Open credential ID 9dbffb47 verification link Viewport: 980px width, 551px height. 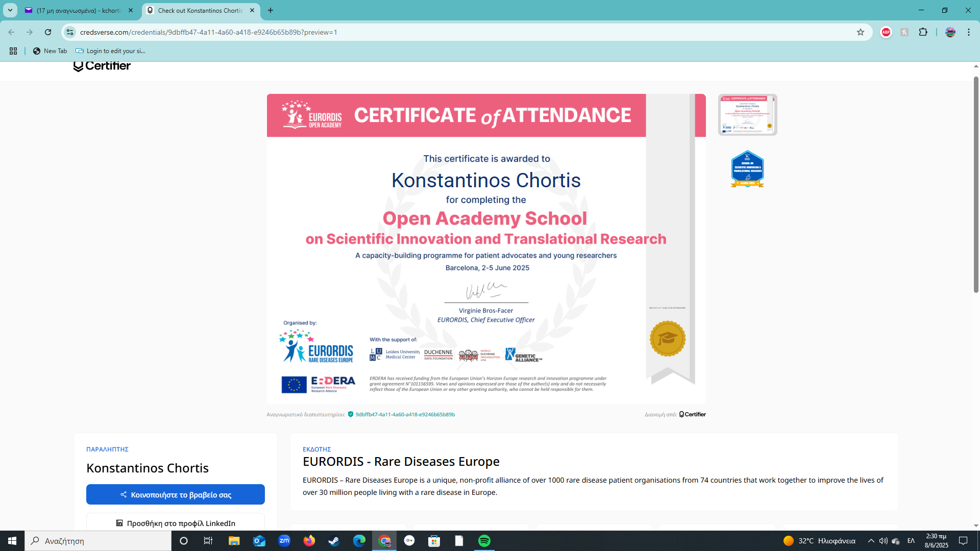[405, 414]
